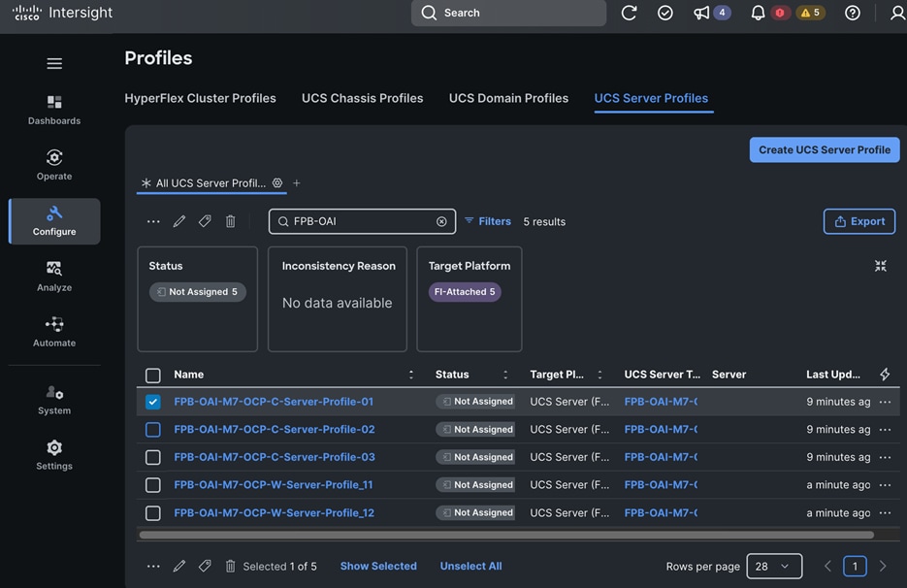This screenshot has width=907, height=588.
Task: Click the top toolbar edit pencil icon
Action: click(x=179, y=221)
